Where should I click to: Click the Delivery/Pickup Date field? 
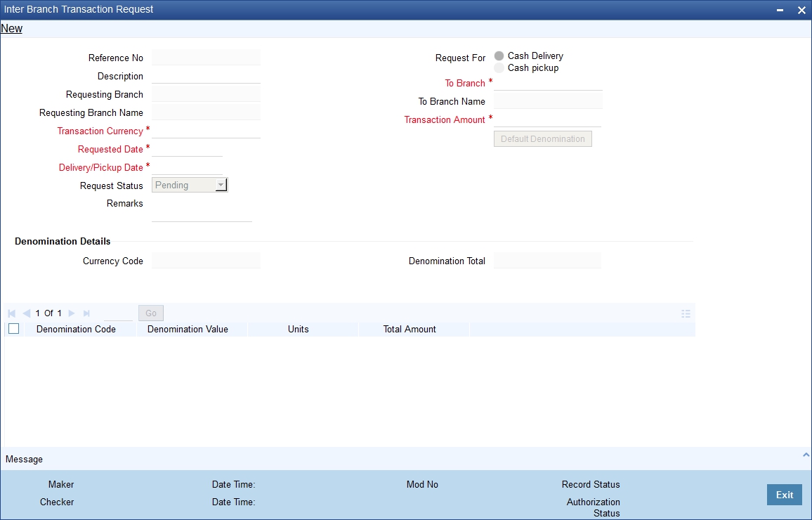click(x=187, y=167)
